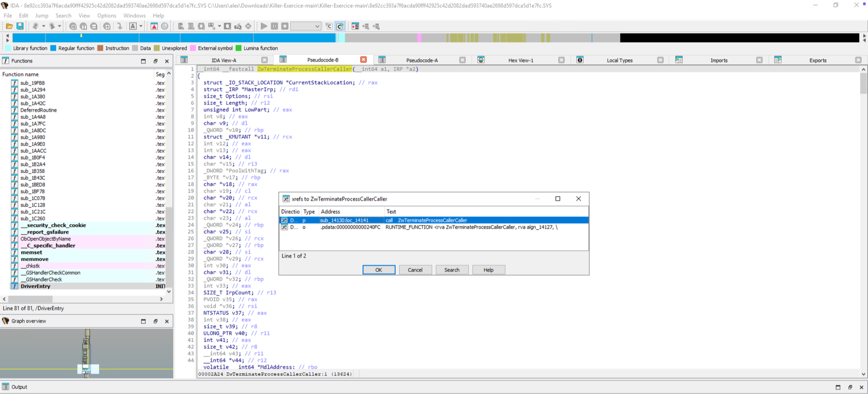This screenshot has height=394, width=868.
Task: Open the Jump back history dropdown arrow
Action: 43,26
